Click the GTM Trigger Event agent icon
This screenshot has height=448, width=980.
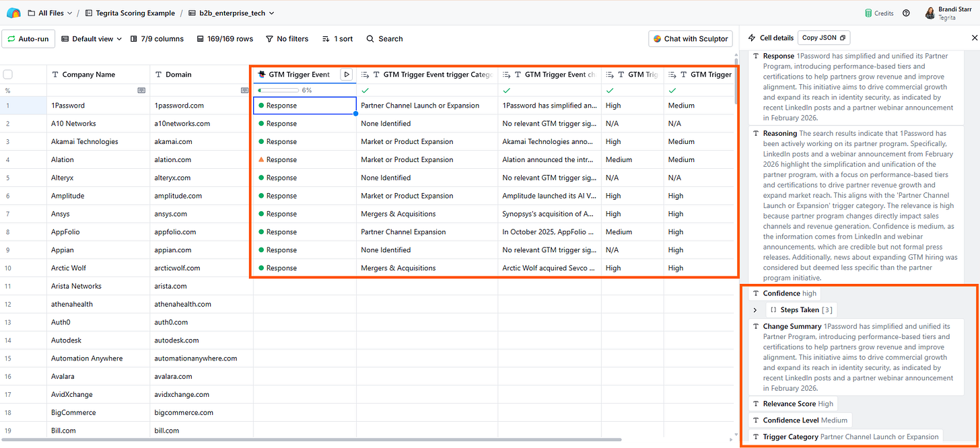(x=261, y=75)
